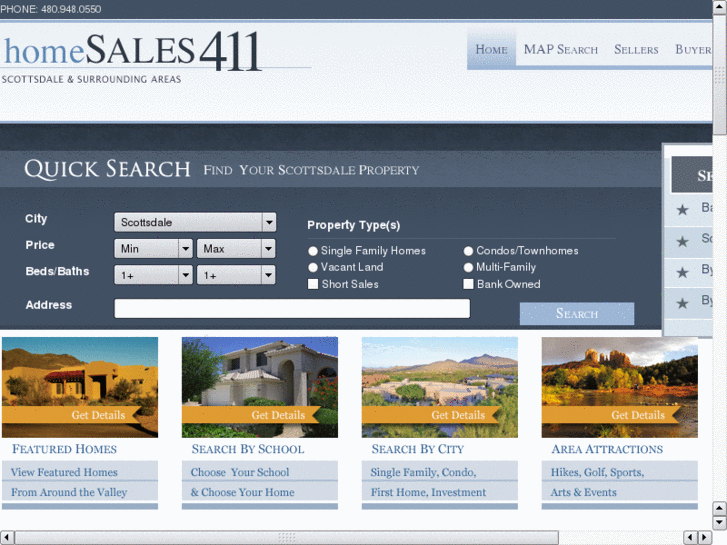This screenshot has height=545, width=727.
Task: Click 'Hikes, Golf, Sports,' link
Action: [x=597, y=472]
